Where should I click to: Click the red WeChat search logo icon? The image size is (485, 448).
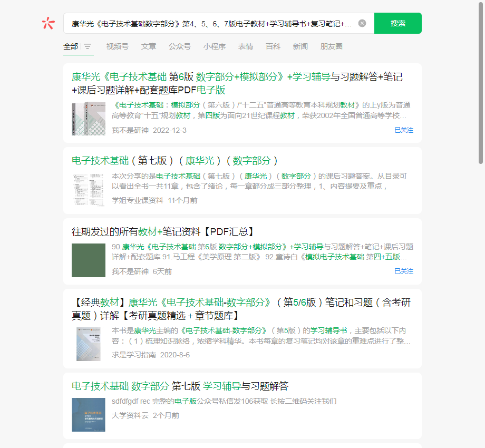point(48,23)
